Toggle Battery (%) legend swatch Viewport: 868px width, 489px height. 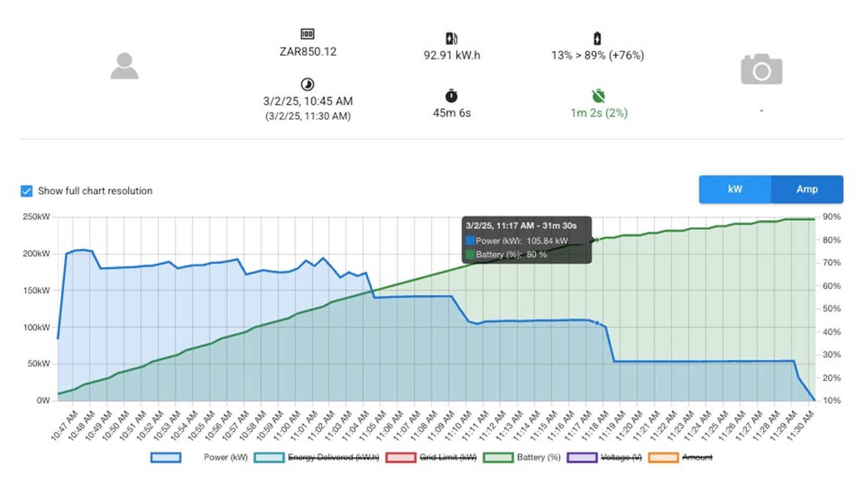(498, 457)
